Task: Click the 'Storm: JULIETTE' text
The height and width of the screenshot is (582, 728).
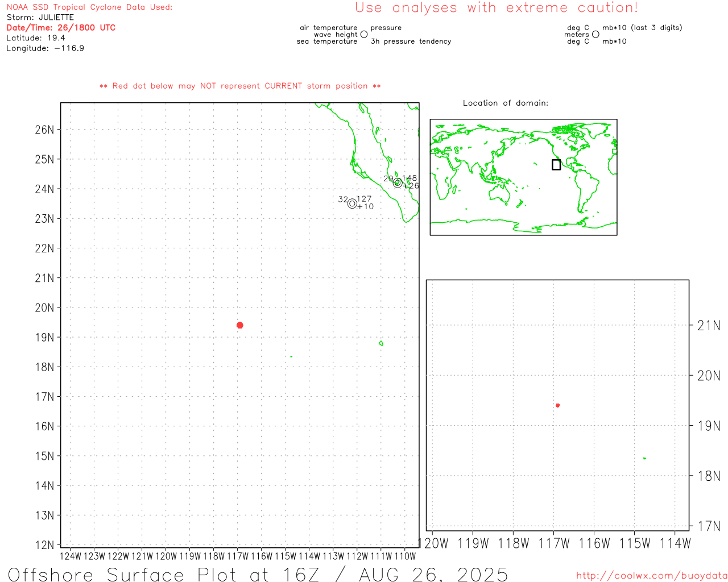Action: pyautogui.click(x=40, y=18)
